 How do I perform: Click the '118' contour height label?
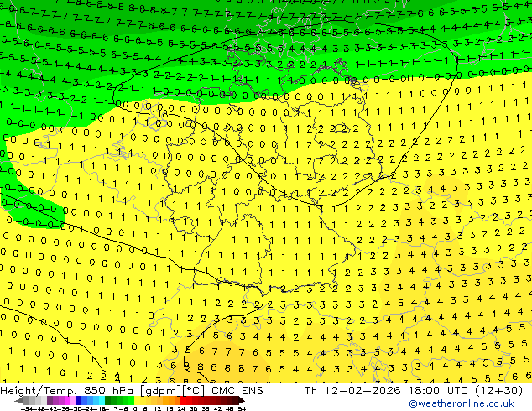point(159,114)
